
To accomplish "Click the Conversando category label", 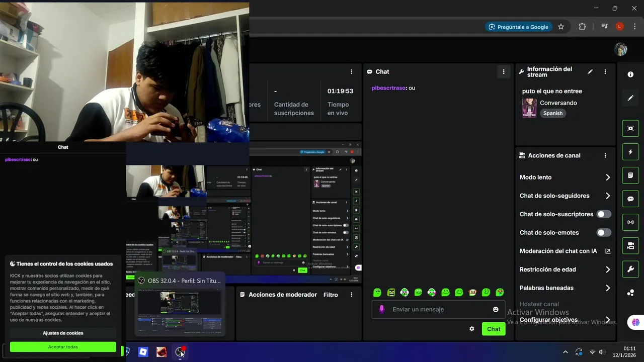I will (558, 103).
